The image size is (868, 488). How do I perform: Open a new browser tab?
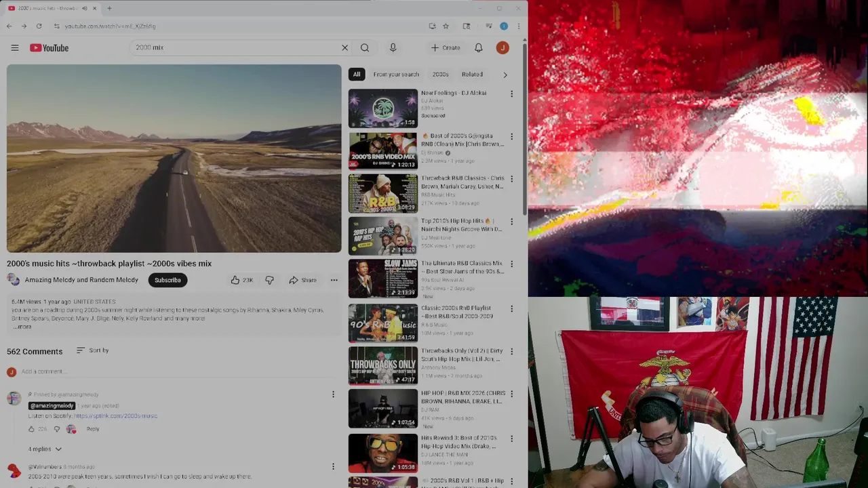click(109, 8)
